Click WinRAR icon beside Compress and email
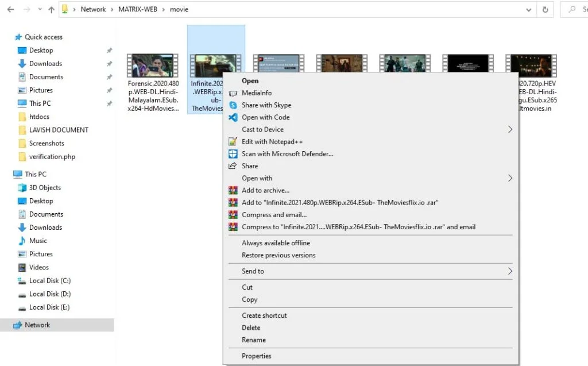 [x=233, y=215]
